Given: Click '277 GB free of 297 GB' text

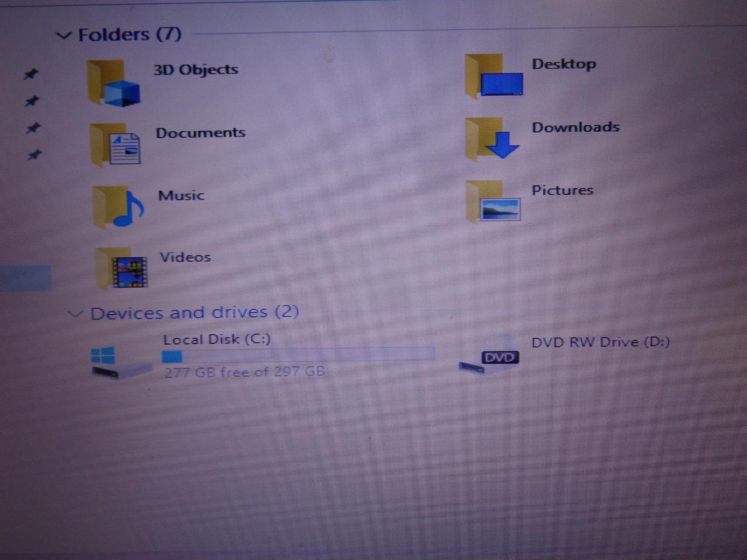Looking at the screenshot, I should pyautogui.click(x=244, y=372).
